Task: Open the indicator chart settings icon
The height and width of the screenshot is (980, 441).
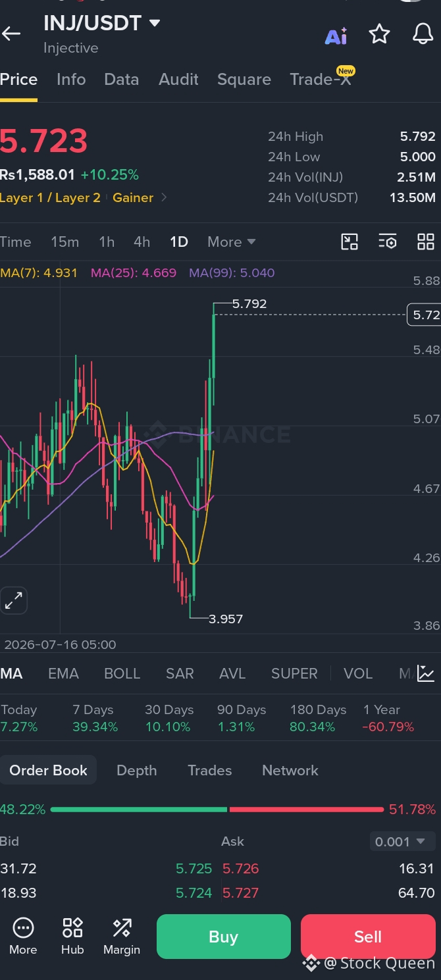Action: click(x=426, y=673)
